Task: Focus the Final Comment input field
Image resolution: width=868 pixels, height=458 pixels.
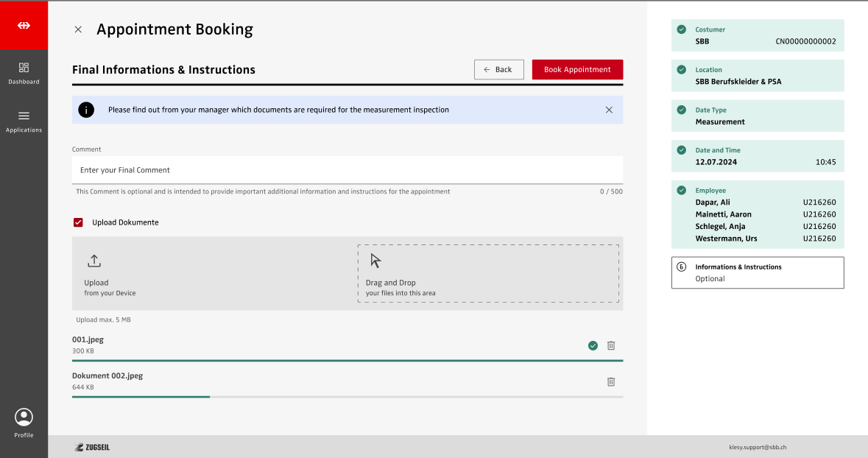Action: [x=347, y=170]
